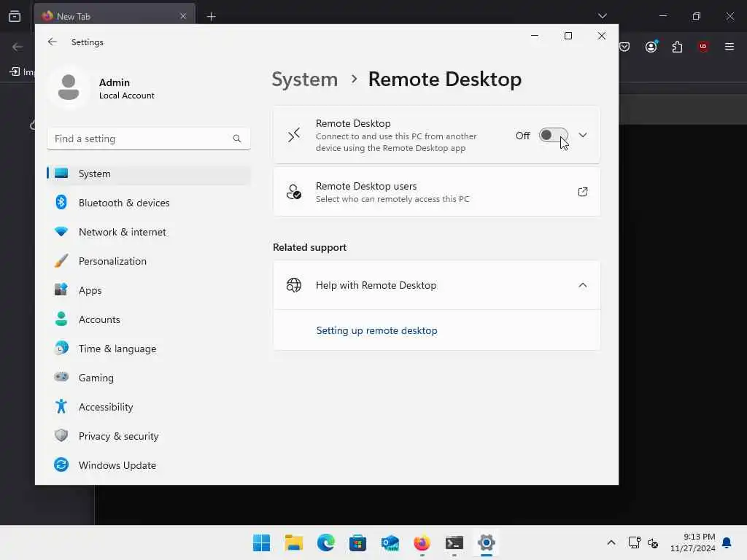Click uBlock Origin extension icon in Firefox
The image size is (747, 560).
tap(703, 46)
